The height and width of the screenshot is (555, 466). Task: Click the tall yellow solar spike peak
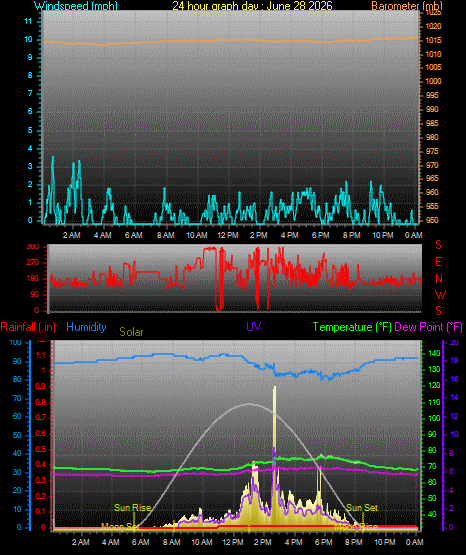pyautogui.click(x=275, y=388)
